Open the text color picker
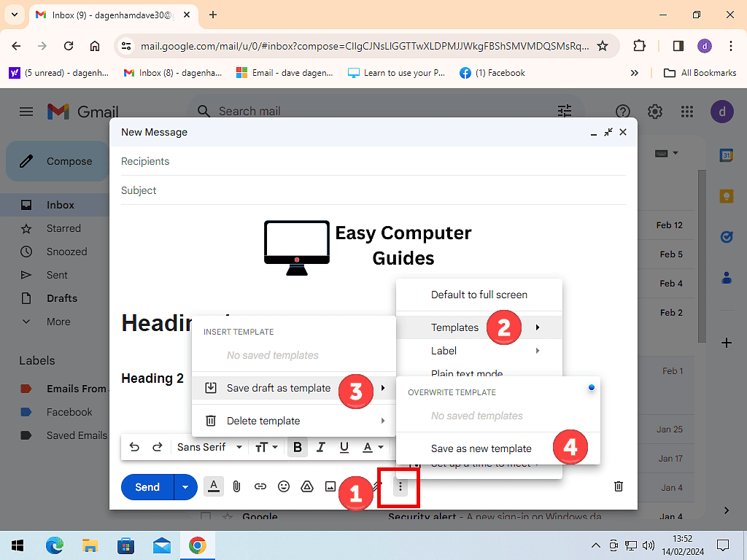This screenshot has height=560, width=747. coord(373,447)
